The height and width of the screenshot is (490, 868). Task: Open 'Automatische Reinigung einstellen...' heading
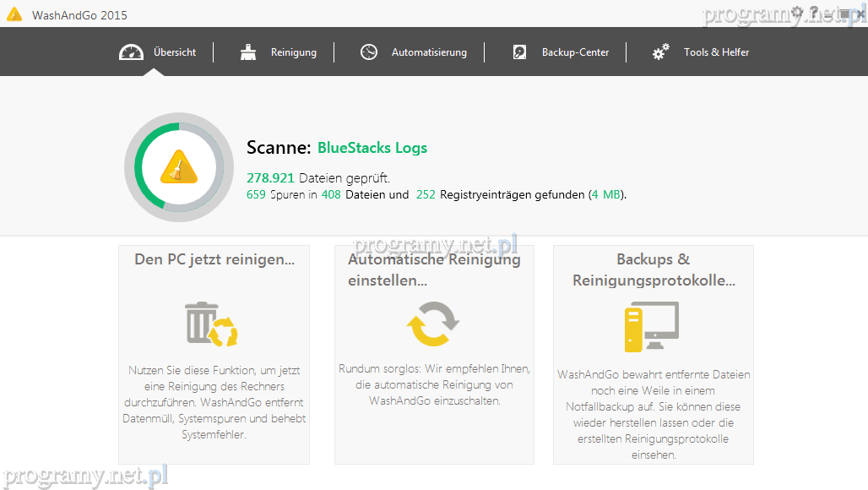[x=434, y=269]
